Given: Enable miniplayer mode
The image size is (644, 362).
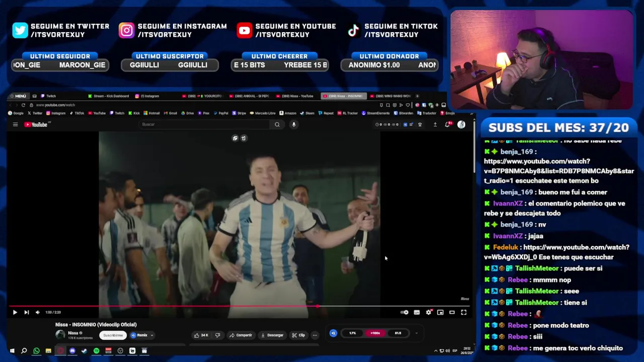Looking at the screenshot, I should (440, 312).
